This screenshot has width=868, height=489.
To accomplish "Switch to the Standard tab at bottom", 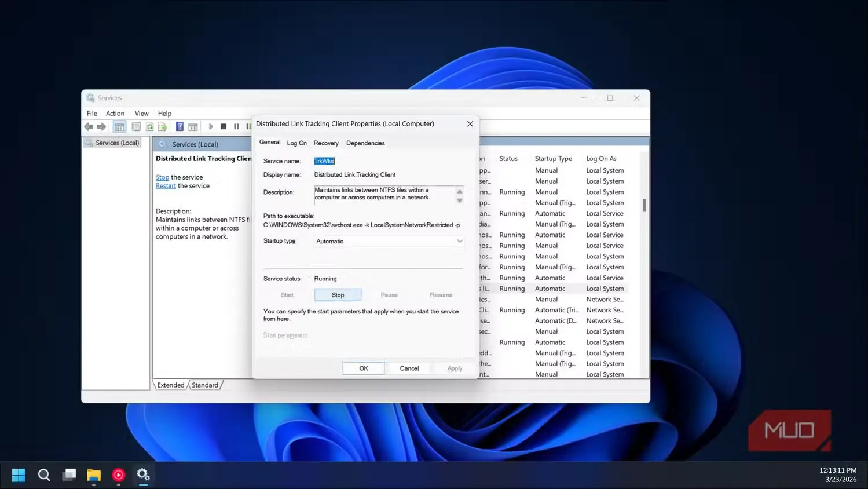I will (x=205, y=385).
